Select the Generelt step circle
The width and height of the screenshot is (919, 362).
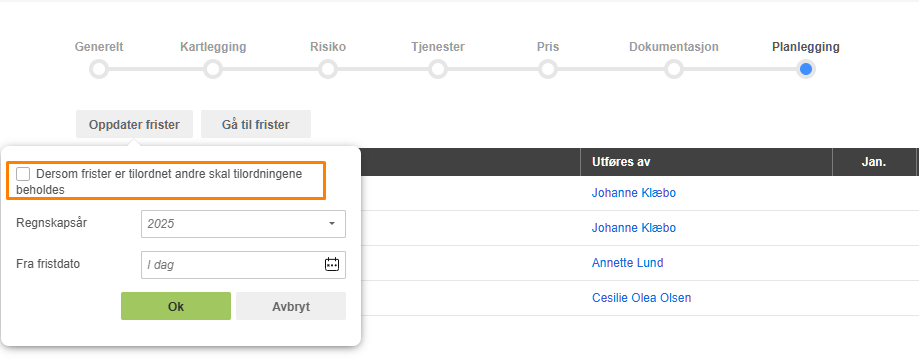coord(99,70)
